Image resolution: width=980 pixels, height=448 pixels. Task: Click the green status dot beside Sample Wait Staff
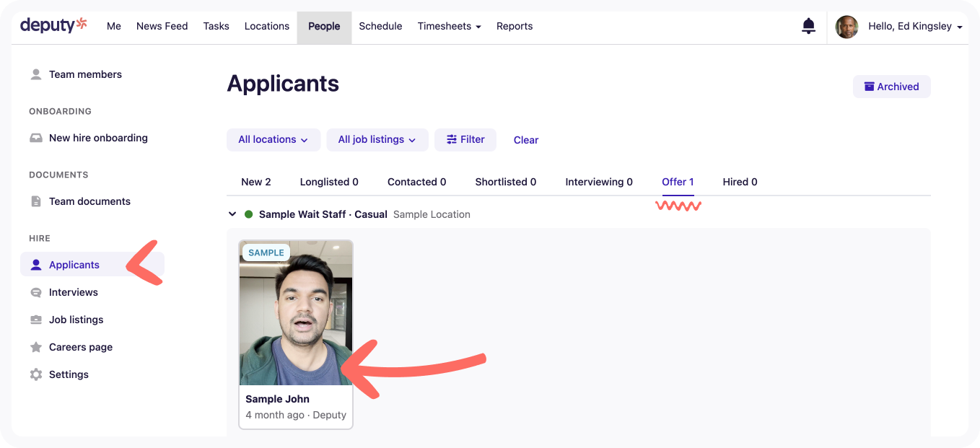[249, 214]
